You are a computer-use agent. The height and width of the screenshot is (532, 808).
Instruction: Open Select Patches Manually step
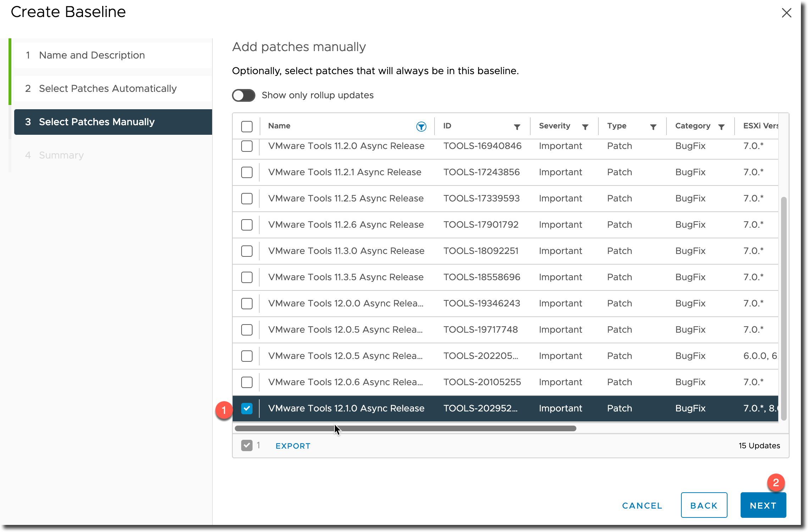[113, 122]
